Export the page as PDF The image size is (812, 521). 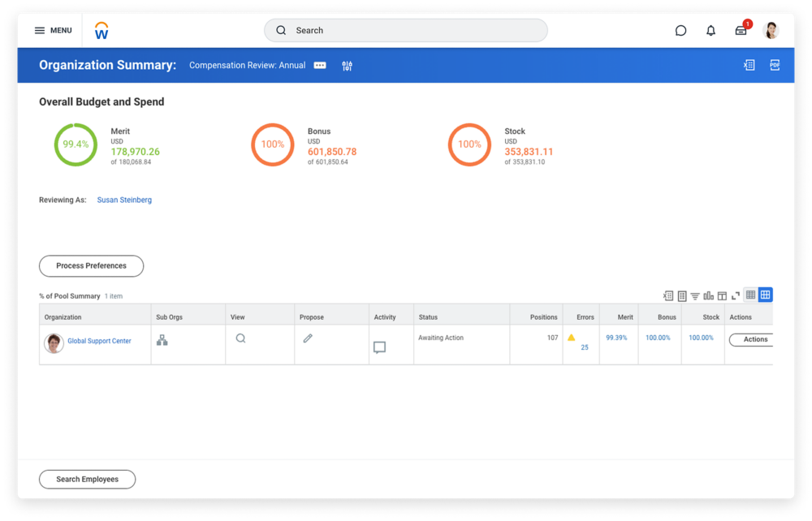point(775,65)
